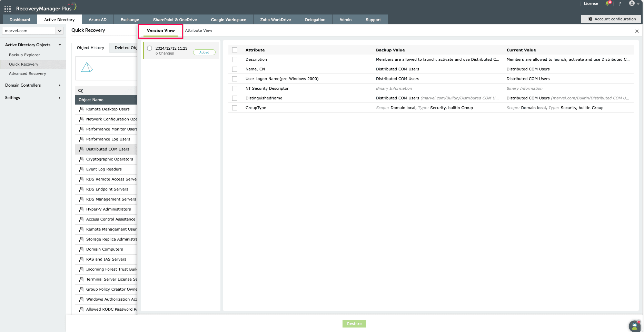This screenshot has height=332, width=644.
Task: Click the Current Value column header
Action: coord(521,50)
